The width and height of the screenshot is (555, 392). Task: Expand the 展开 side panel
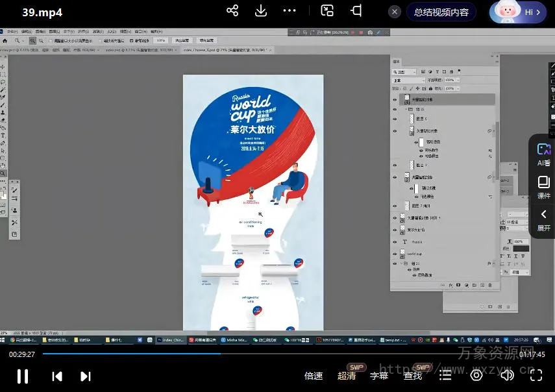pos(543,221)
